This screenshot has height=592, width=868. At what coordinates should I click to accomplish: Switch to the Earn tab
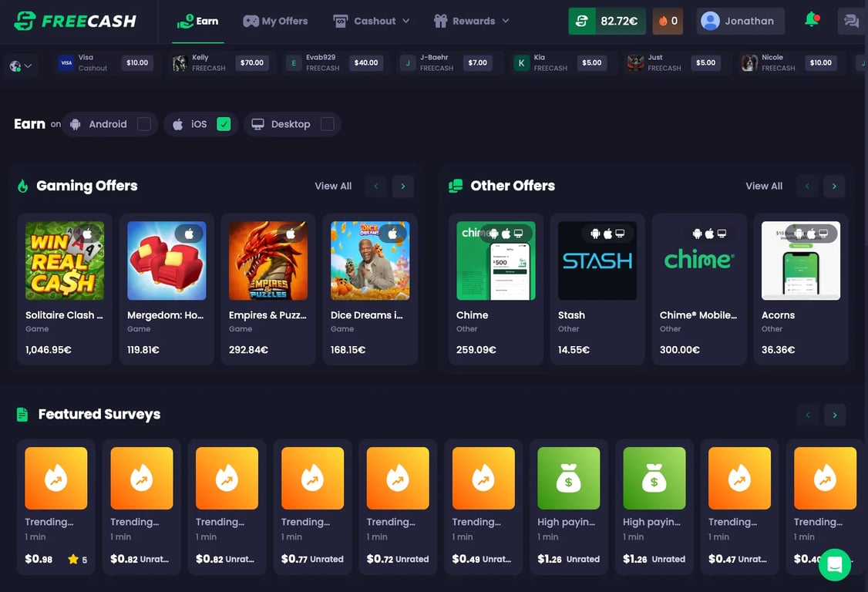(197, 21)
